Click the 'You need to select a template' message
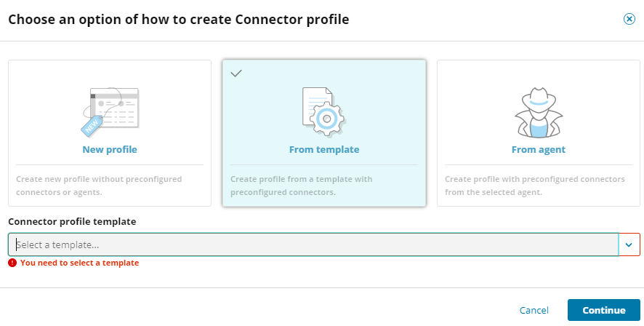Viewport: 644px width, 326px height. tap(79, 263)
